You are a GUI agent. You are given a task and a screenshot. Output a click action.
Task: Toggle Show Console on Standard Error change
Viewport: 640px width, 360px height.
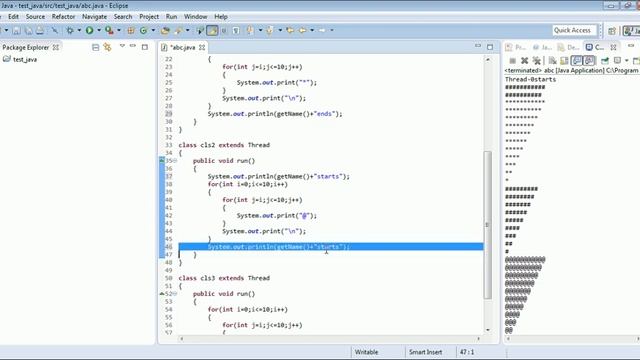589,61
